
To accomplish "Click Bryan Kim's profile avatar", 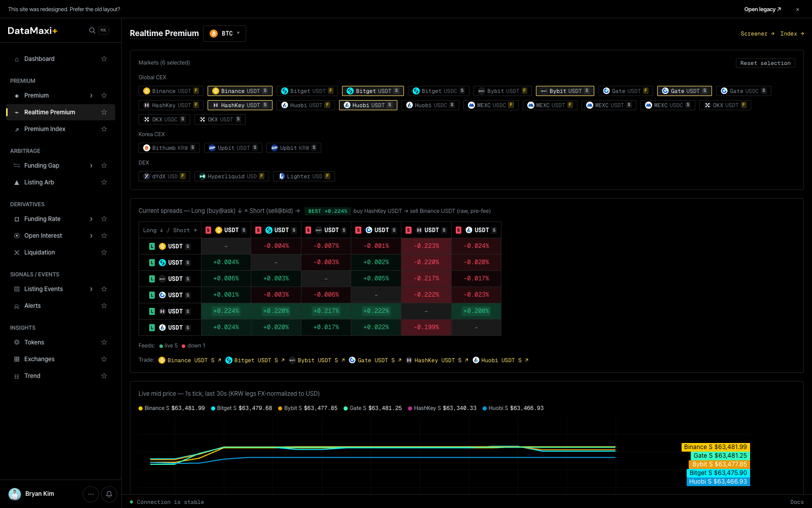I will coord(15,494).
